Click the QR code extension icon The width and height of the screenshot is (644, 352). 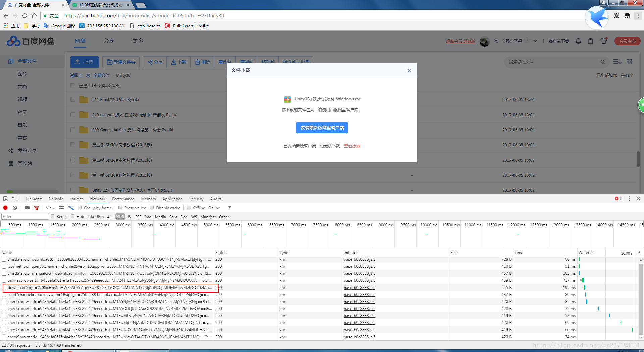tap(616, 16)
